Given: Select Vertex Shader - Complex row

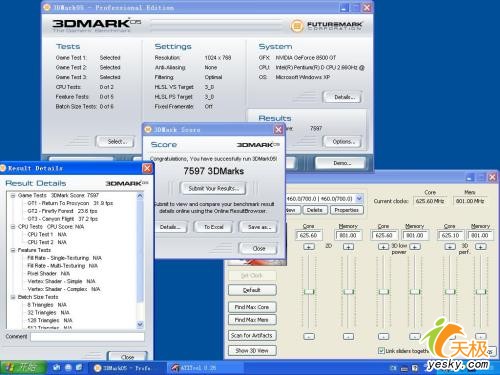Looking at the screenshot, I should click(64, 289).
